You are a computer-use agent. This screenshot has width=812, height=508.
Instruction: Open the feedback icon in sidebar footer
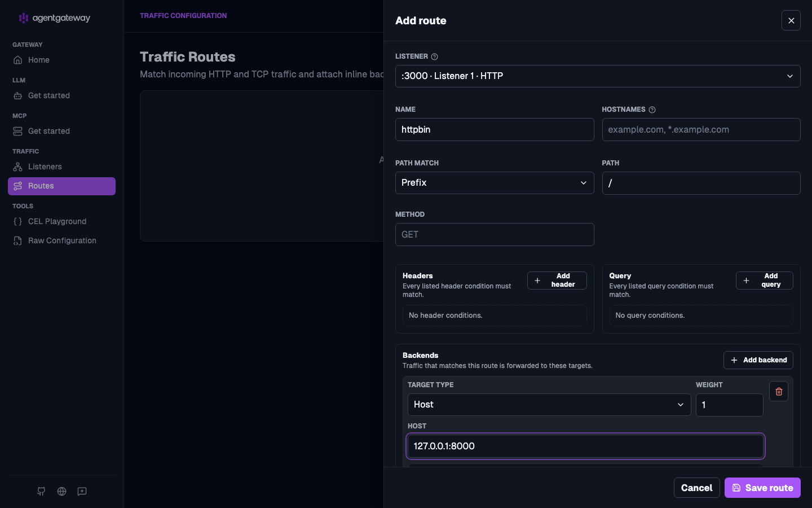pos(82,492)
